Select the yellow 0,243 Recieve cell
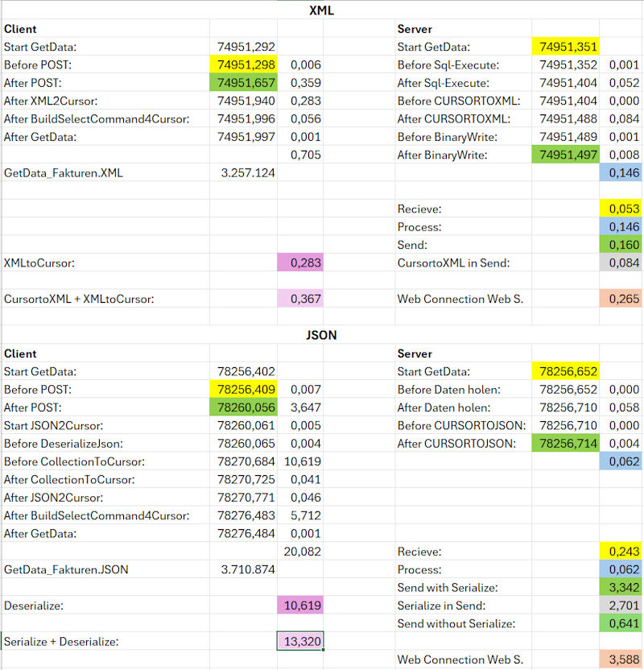Viewport: 644px width, 670px height. [x=621, y=552]
